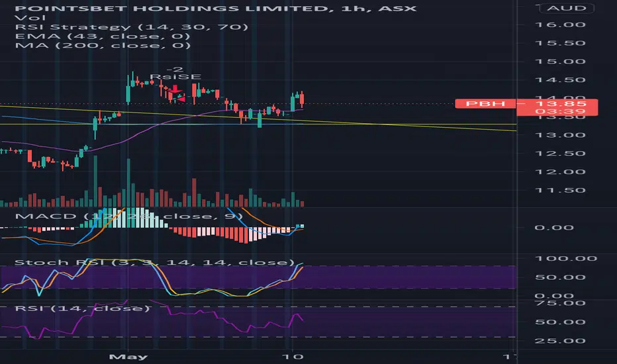The height and width of the screenshot is (364, 617).
Task: Select the EMA (43, close, 0) legend
Action: tap(103, 36)
